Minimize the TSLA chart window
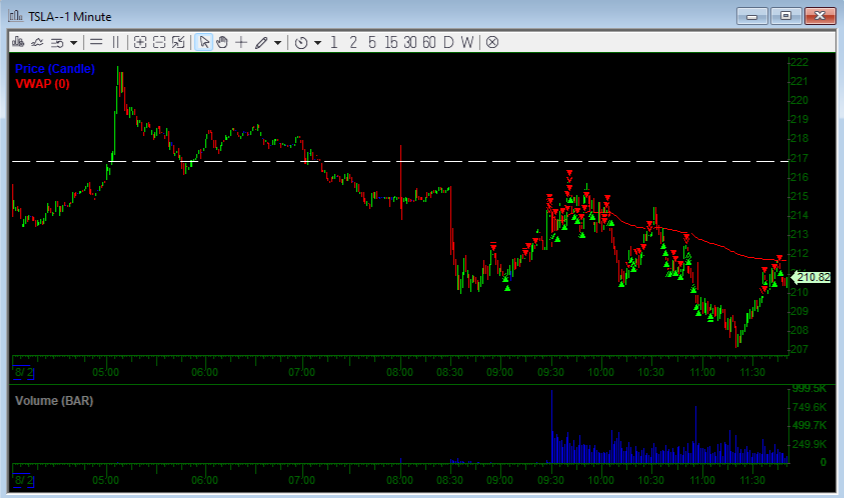The width and height of the screenshot is (844, 498). (x=752, y=16)
